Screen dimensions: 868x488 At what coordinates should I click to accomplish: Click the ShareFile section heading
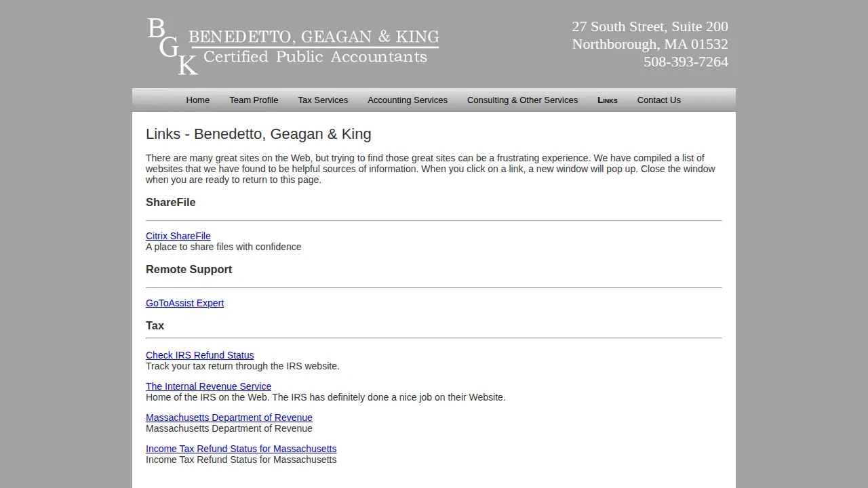171,203
